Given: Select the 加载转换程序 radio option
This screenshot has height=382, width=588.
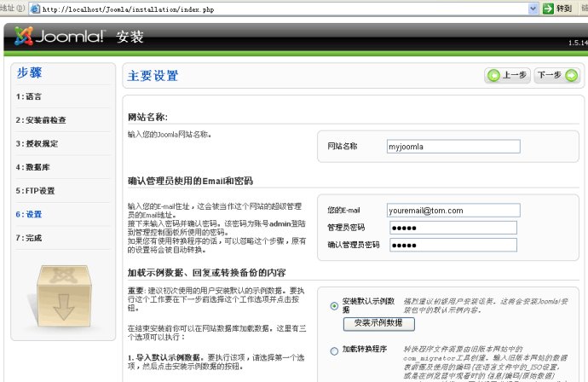Looking at the screenshot, I should pos(334,351).
